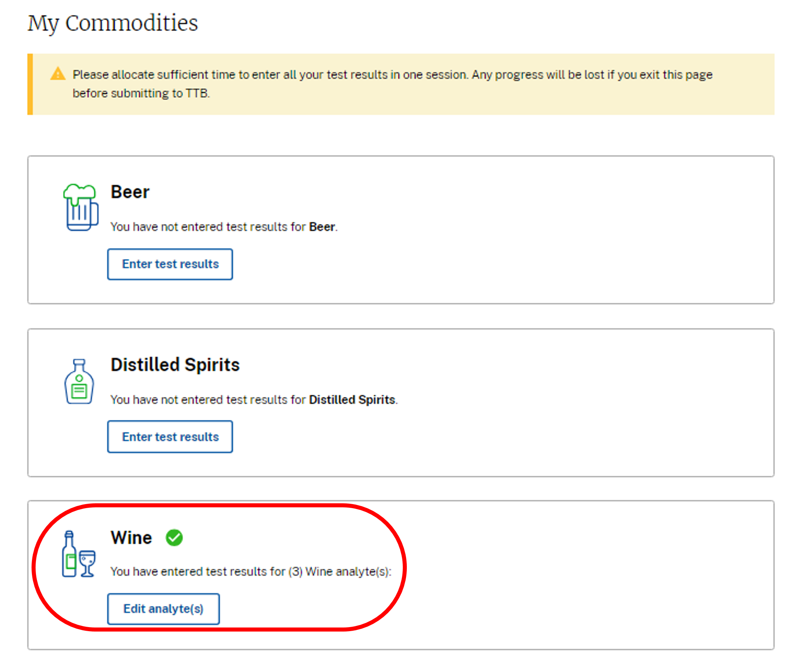This screenshot has width=791, height=672.
Task: Open Enter test results for Beer
Action: coord(170,264)
